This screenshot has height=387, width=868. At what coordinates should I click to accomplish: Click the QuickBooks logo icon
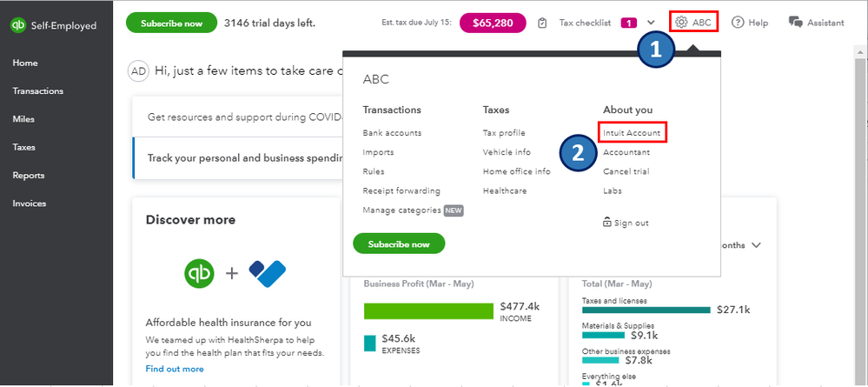pyautogui.click(x=17, y=25)
